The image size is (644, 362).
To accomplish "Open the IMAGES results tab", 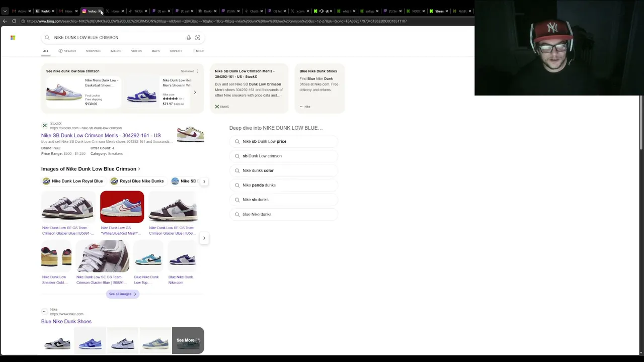I will (116, 51).
